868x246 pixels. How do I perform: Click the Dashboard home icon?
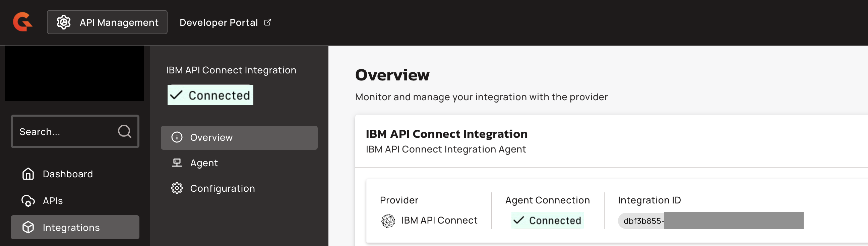[x=28, y=174]
